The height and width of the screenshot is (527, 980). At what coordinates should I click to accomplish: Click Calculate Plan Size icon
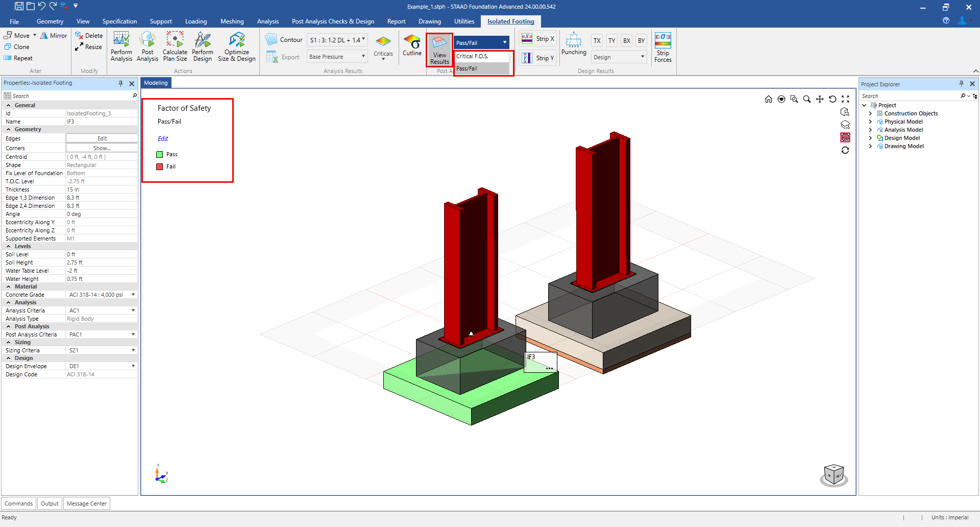click(175, 46)
